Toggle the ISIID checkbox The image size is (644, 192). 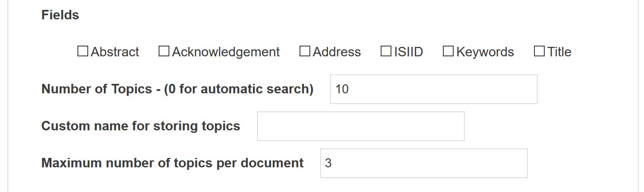click(x=386, y=51)
